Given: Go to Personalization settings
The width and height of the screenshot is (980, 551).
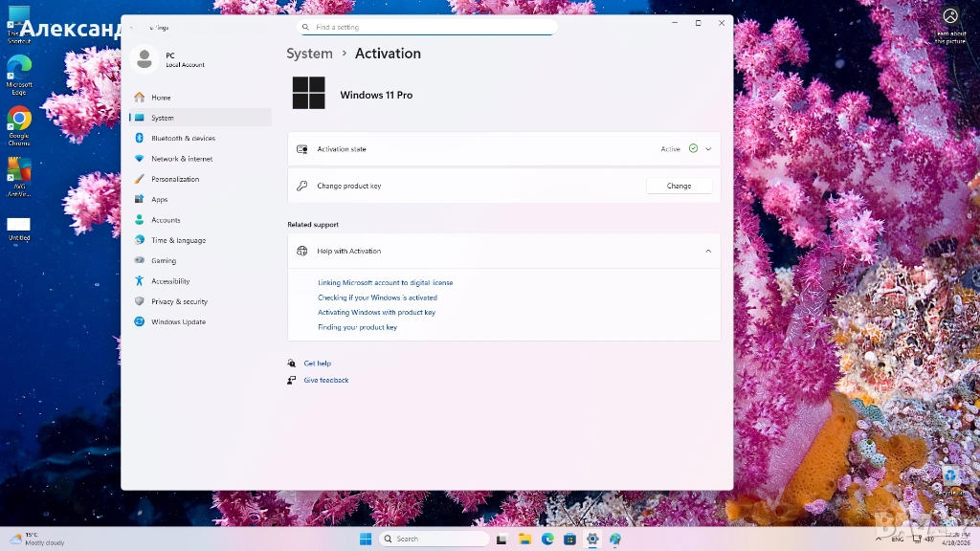Looking at the screenshot, I should click(175, 179).
